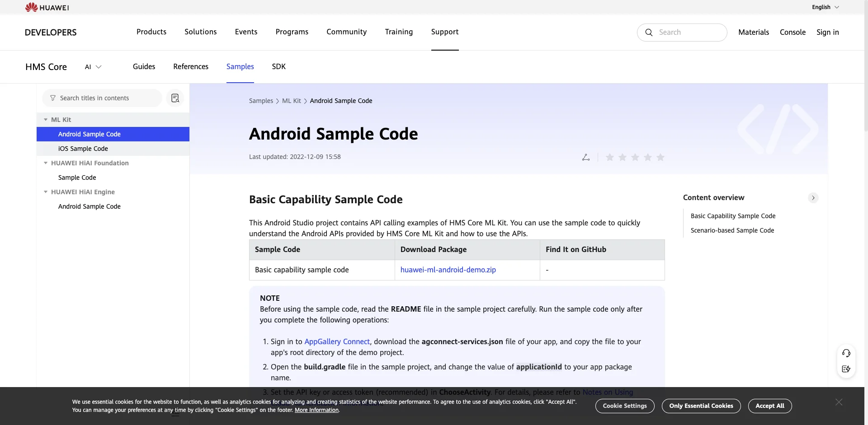Switch to the Guides tab

click(144, 66)
